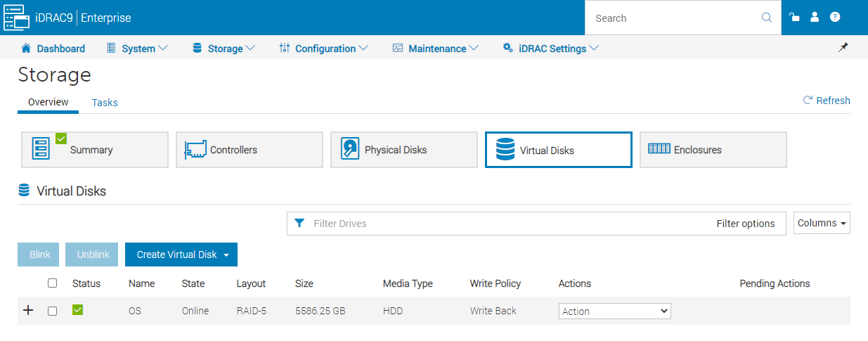This screenshot has width=868, height=341.
Task: Click the HDD media type cell
Action: point(393,311)
